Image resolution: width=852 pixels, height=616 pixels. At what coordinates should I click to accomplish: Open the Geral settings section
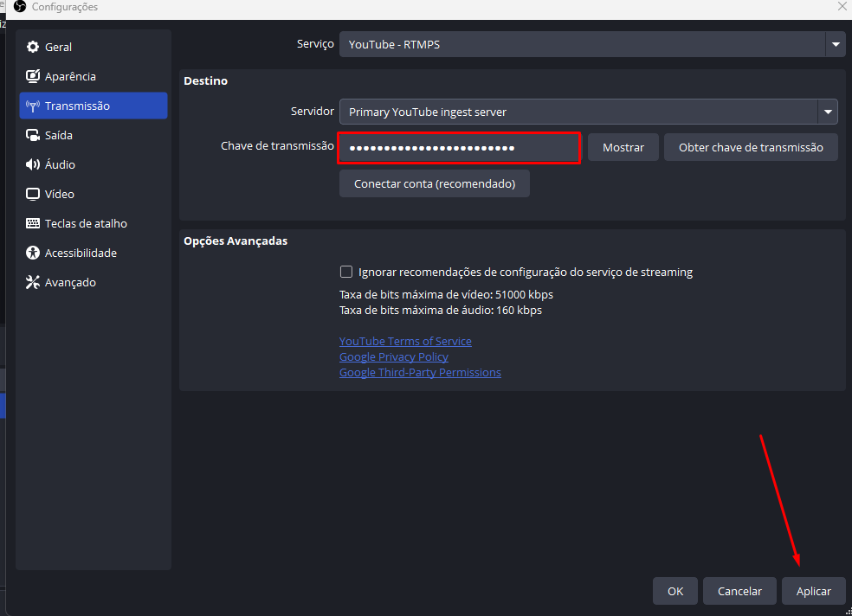[x=94, y=48]
